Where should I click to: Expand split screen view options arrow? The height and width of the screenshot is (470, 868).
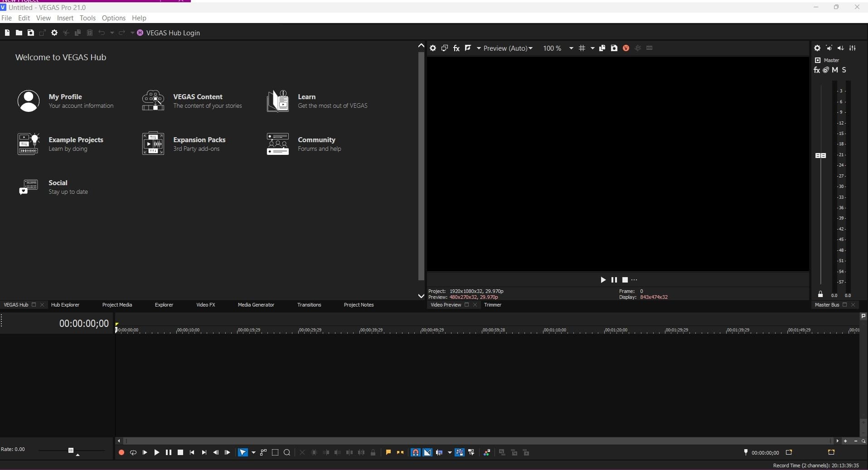[478, 48]
